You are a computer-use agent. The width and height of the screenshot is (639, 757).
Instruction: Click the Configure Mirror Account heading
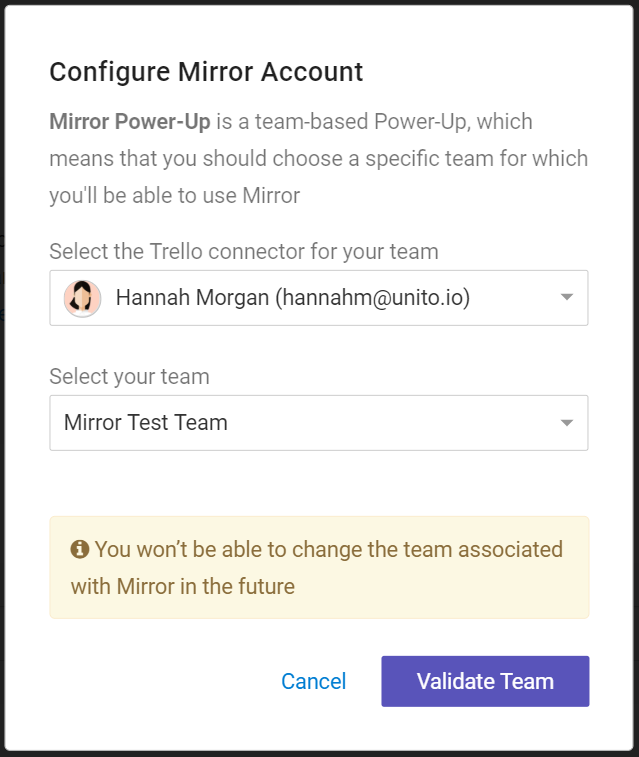[x=206, y=72]
